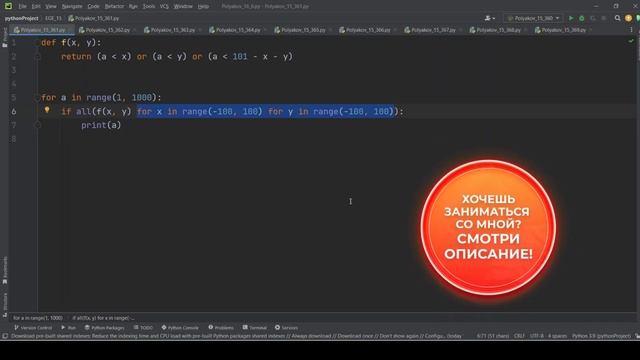
Task: Switch to the Polyakov_15_367.py tab
Action: [x=433, y=30]
